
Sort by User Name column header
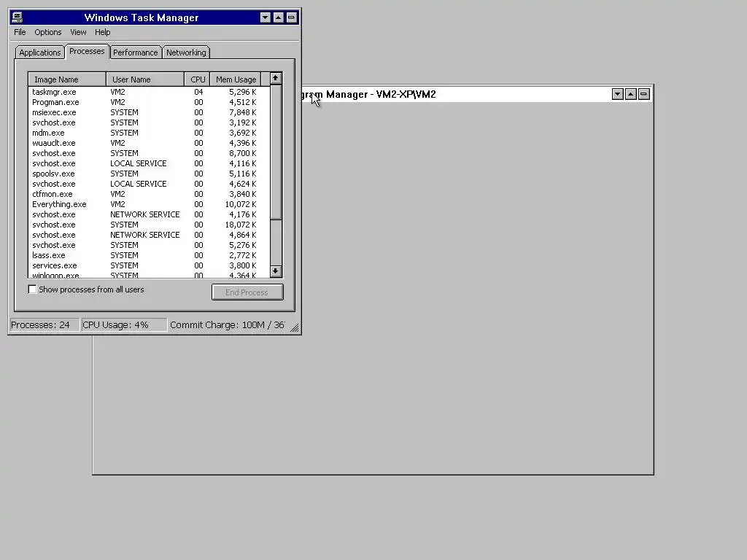(145, 79)
